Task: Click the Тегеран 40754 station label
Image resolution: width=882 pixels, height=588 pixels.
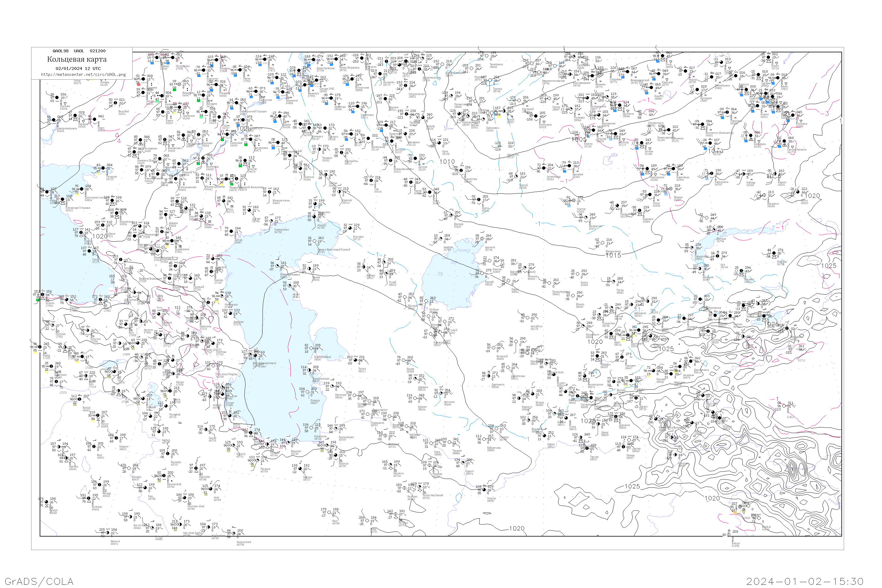Action: [x=265, y=470]
